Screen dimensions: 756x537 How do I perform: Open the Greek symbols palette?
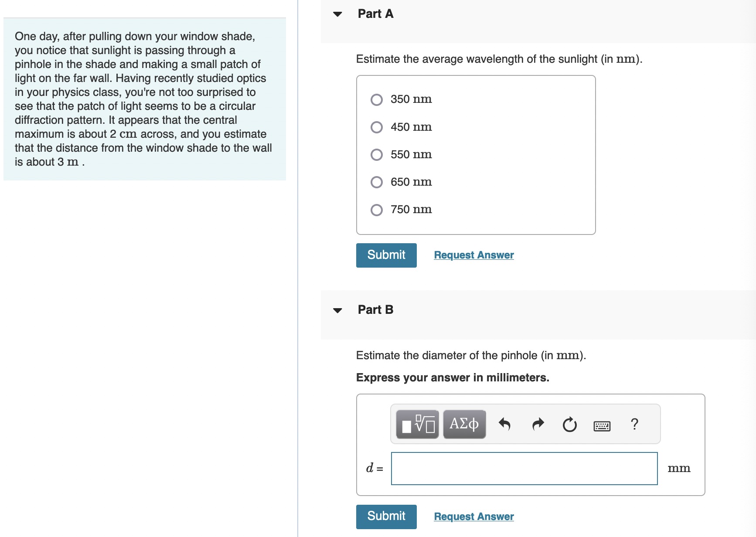click(x=464, y=424)
